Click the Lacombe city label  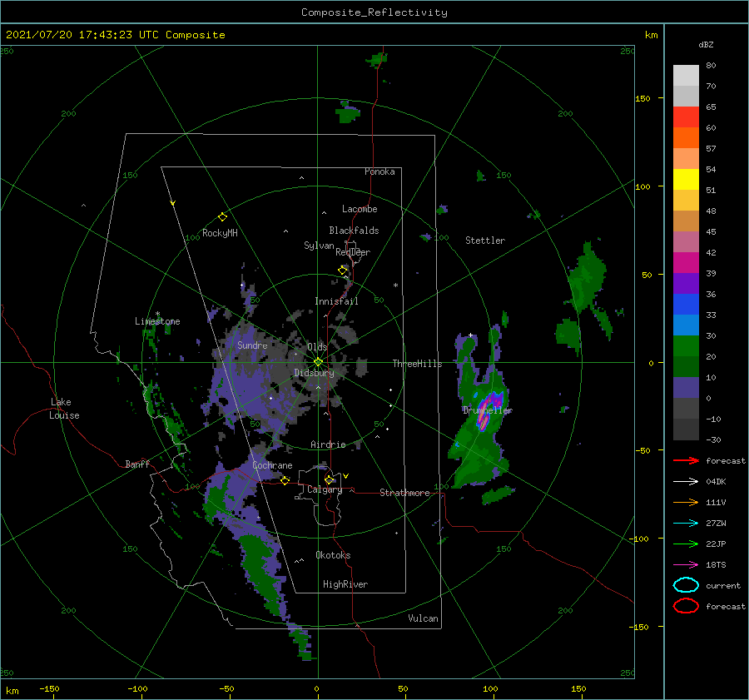[360, 209]
